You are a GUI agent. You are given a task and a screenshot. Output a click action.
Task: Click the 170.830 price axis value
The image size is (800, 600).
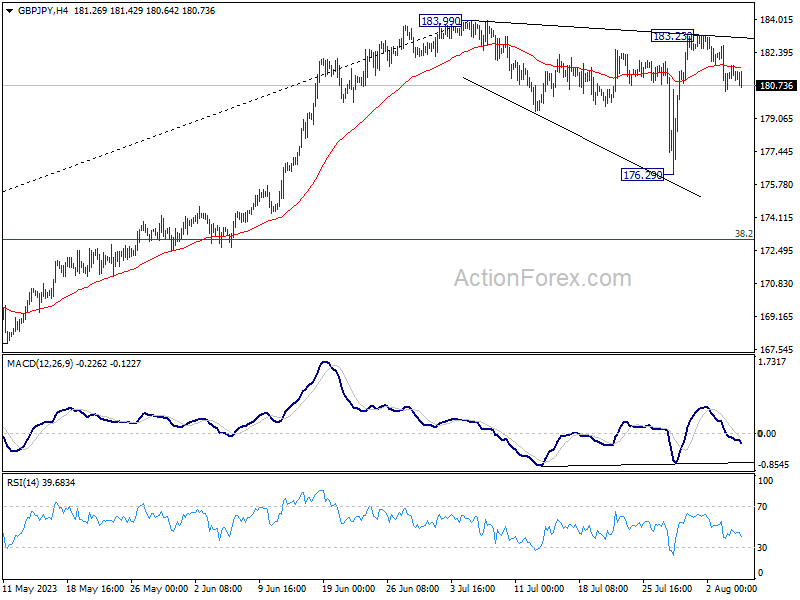[777, 284]
